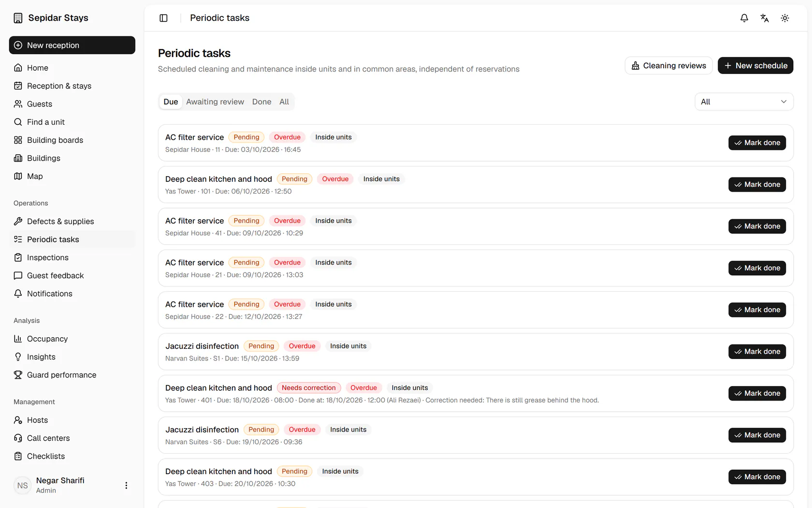Screen dimensions: 812x508
Task: Click the Map icon in sidebar
Action: coord(18,176)
